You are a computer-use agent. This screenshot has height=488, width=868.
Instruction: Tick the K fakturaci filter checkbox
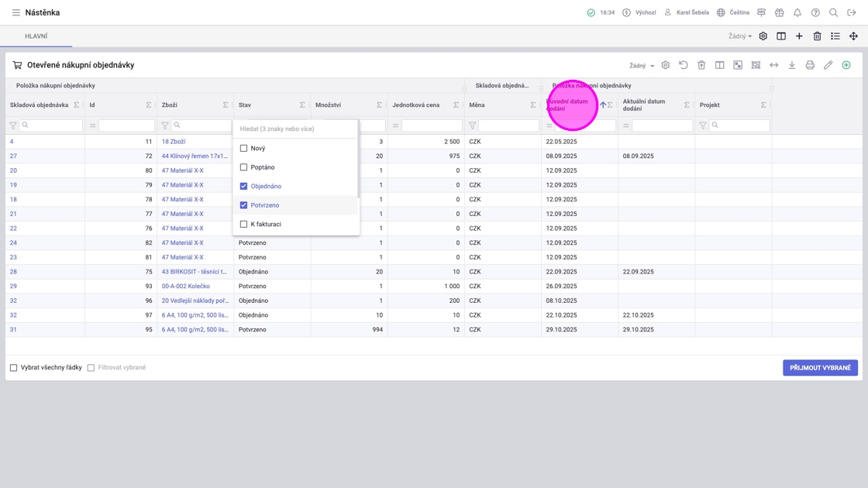click(x=243, y=224)
